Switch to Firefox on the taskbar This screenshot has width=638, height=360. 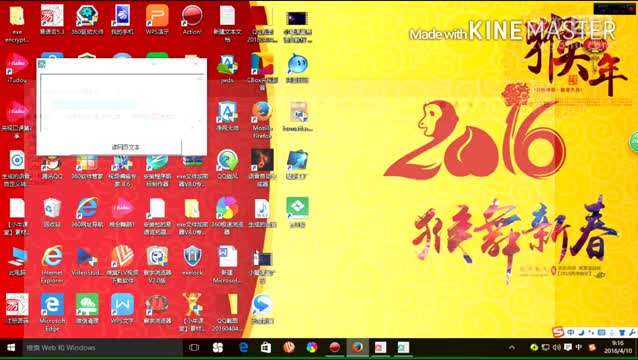tap(358, 348)
